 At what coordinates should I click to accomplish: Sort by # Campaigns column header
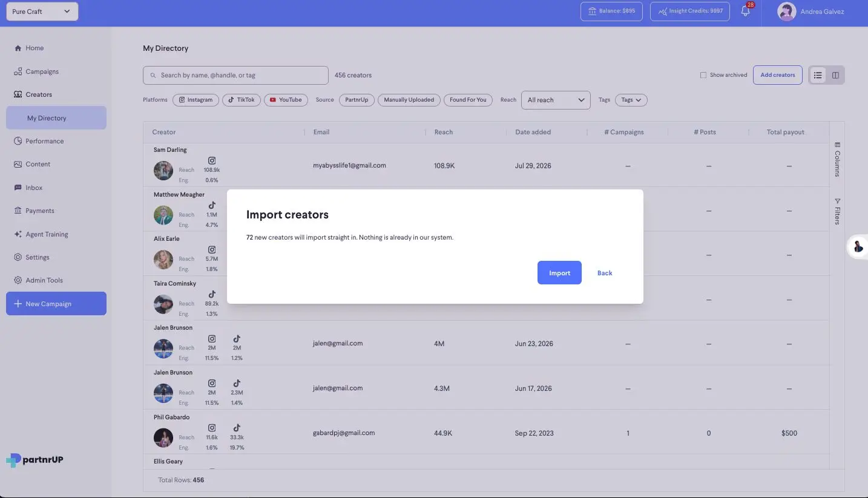624,132
